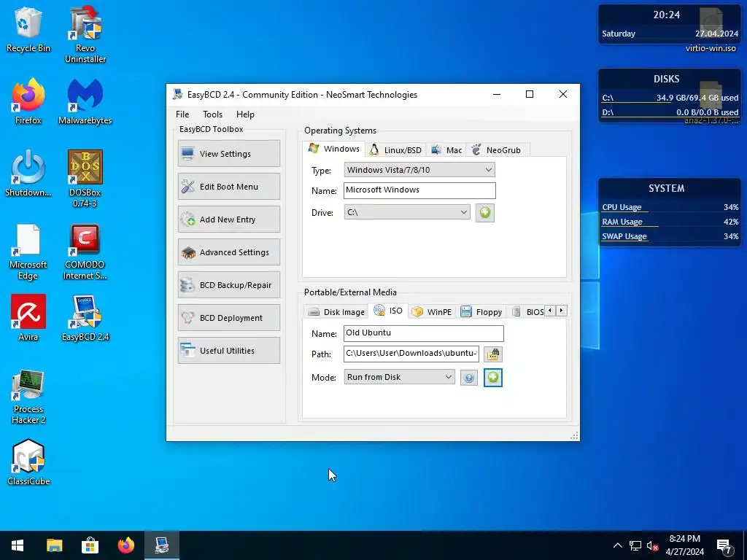The width and height of the screenshot is (747, 560).
Task: Add ISO entry with green plus icon
Action: tap(493, 377)
